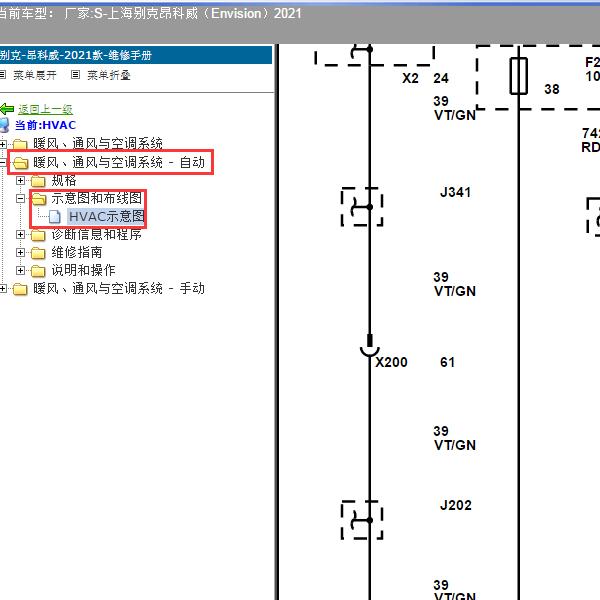
Task: Expand the first 暖风、通风与空调系统 folder
Action: [3, 144]
